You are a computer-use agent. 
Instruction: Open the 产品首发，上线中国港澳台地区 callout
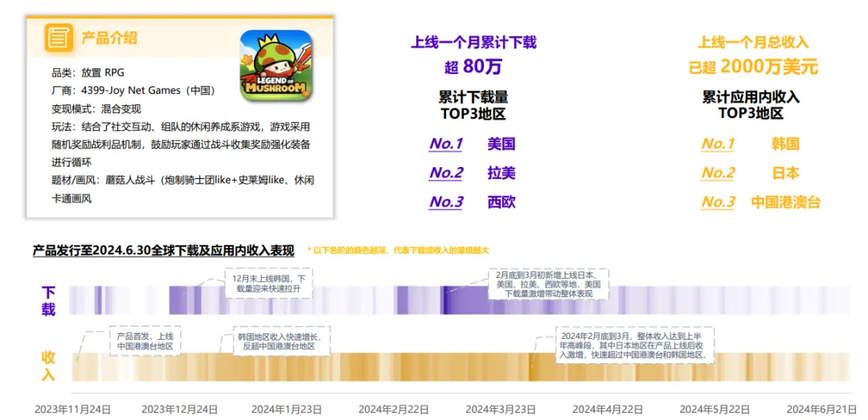point(145,340)
